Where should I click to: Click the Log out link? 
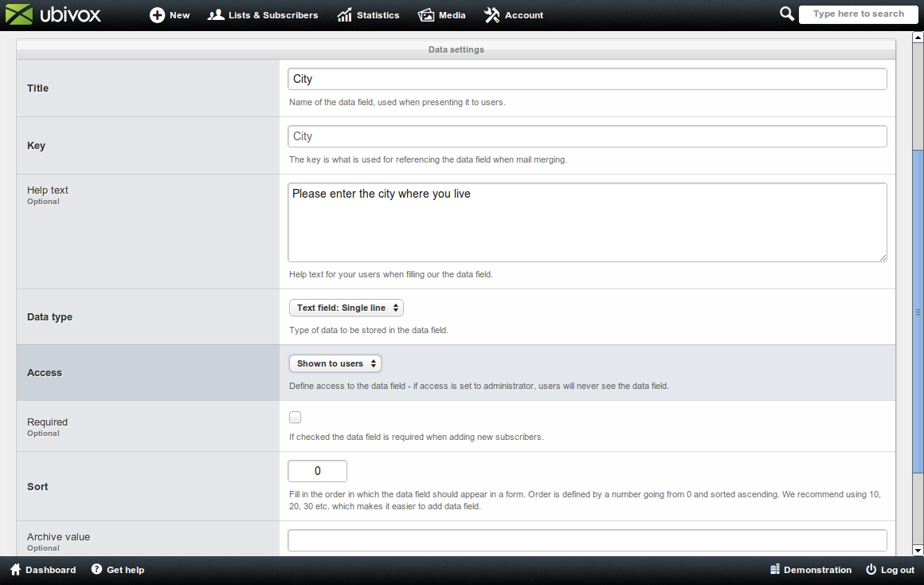(891, 570)
